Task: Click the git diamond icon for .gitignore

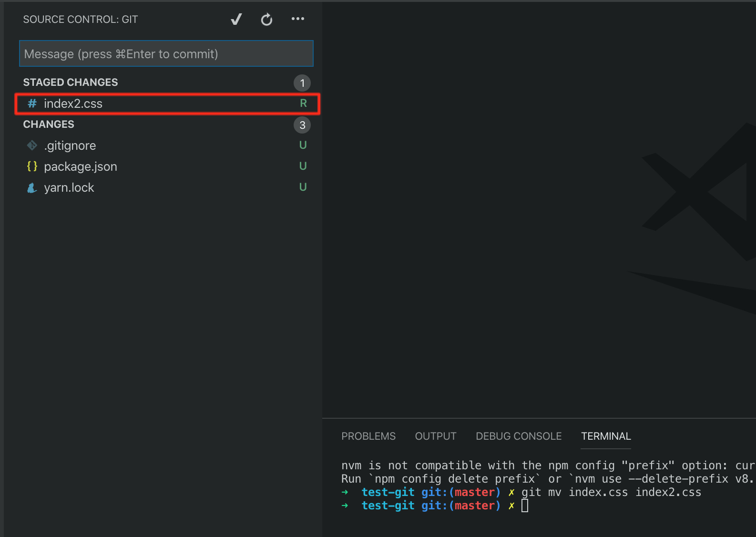Action: coord(32,145)
